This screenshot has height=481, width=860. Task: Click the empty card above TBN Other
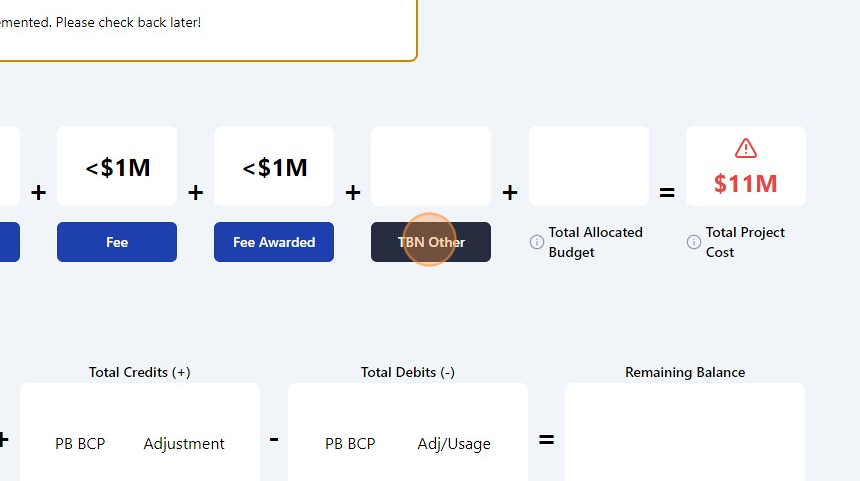[431, 166]
